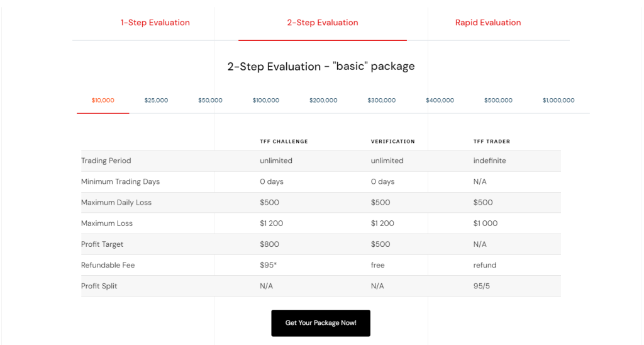Click the free Refundable Fee value
This screenshot has height=345, width=644.
coord(377,265)
